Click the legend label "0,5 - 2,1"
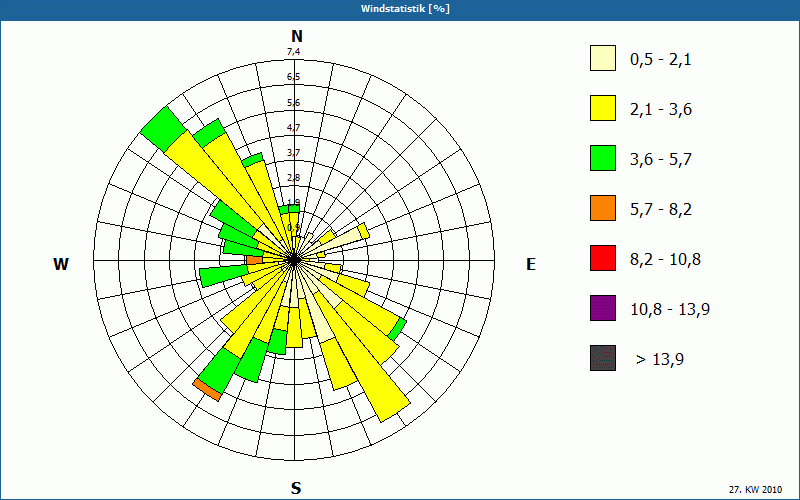800x500 pixels. click(661, 60)
